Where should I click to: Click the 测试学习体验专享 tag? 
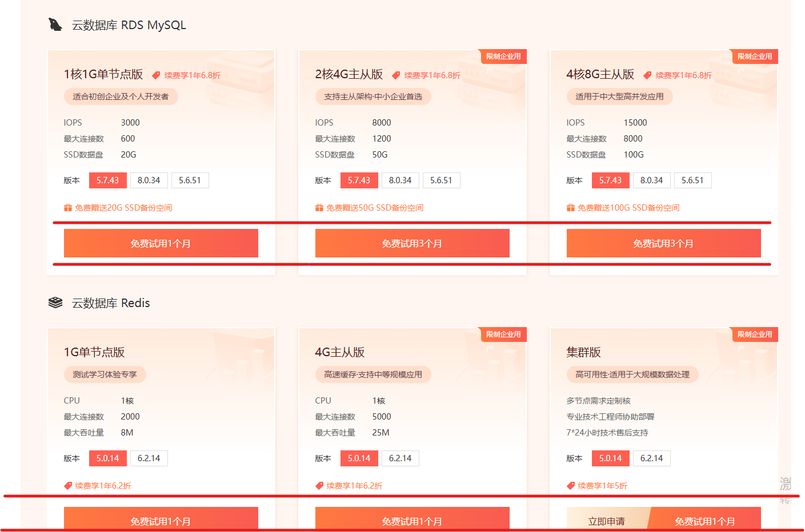pyautogui.click(x=105, y=374)
